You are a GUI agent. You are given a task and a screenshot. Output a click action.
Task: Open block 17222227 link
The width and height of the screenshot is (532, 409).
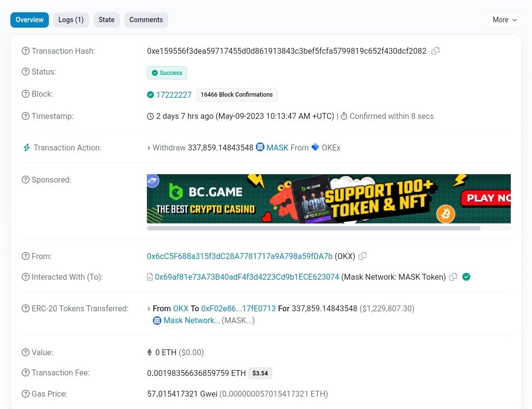[174, 95]
